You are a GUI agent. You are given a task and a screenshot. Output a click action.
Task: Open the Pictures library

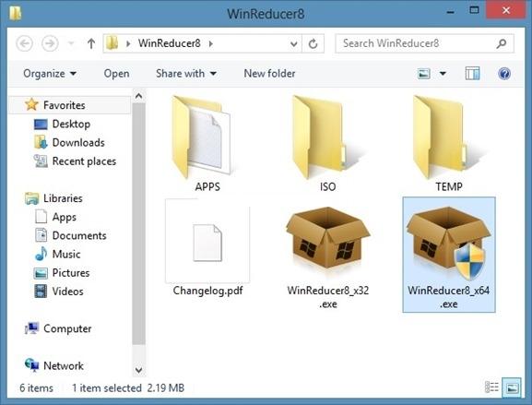coord(71,272)
